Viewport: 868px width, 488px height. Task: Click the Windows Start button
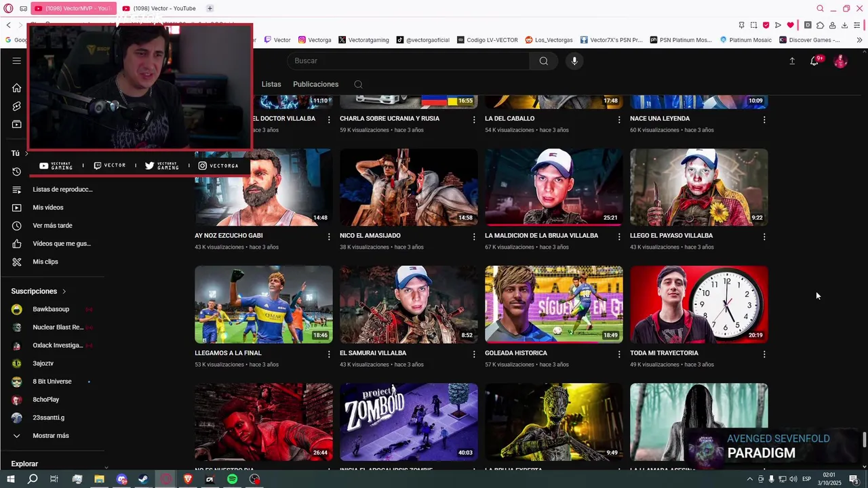10,479
